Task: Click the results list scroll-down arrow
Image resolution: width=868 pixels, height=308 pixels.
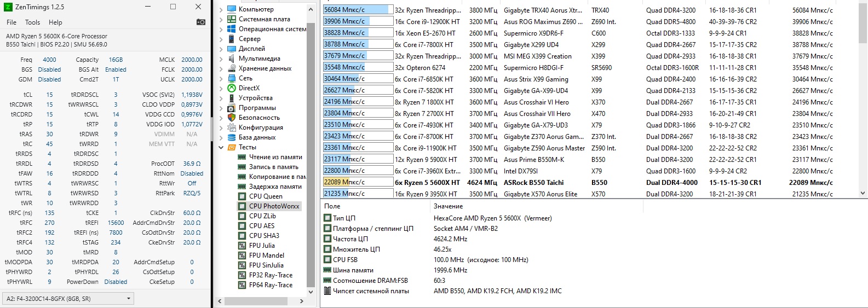Action: [x=863, y=193]
